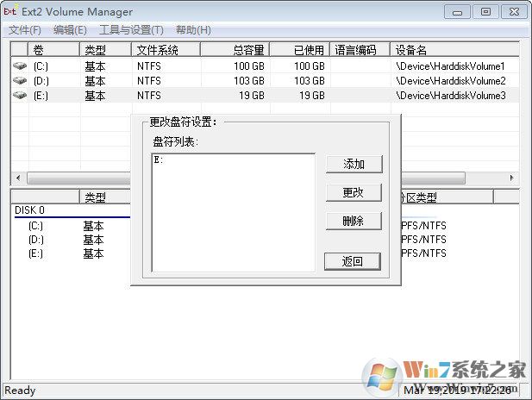Open the 帮助(H) menu
This screenshot has width=532, height=400.
[193, 30]
